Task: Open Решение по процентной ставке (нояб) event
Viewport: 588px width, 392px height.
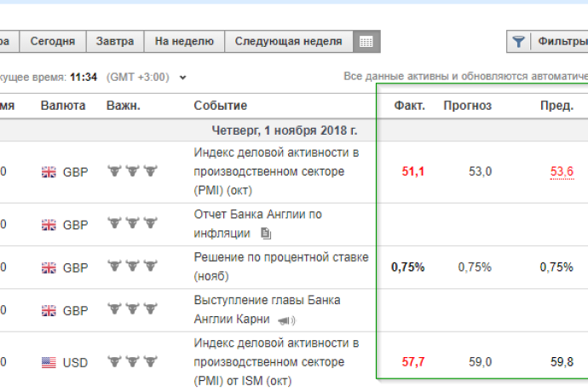Action: [281, 267]
